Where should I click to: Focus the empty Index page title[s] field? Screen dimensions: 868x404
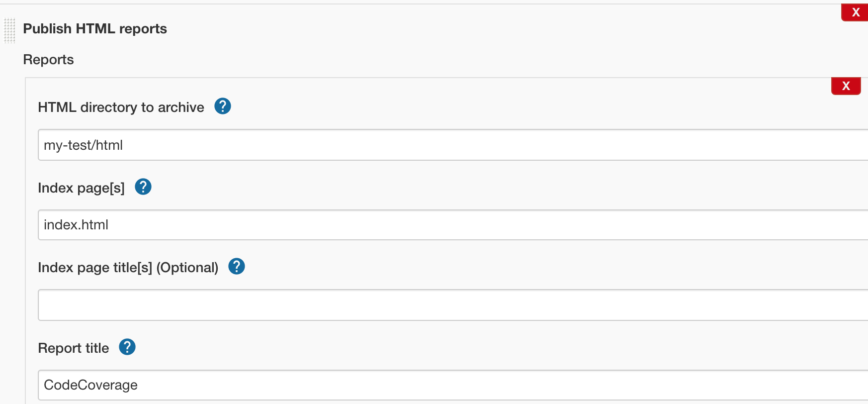[x=447, y=305]
